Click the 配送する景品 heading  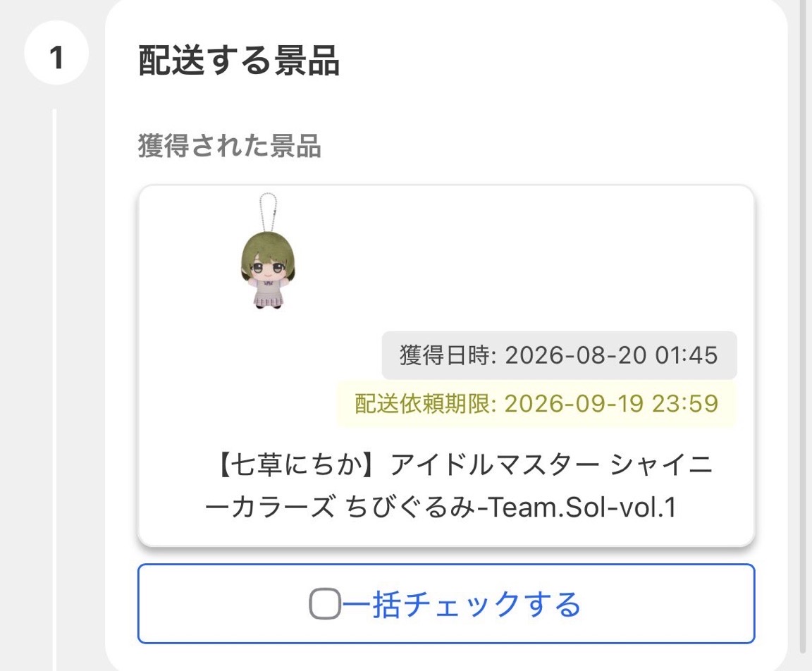point(239,61)
